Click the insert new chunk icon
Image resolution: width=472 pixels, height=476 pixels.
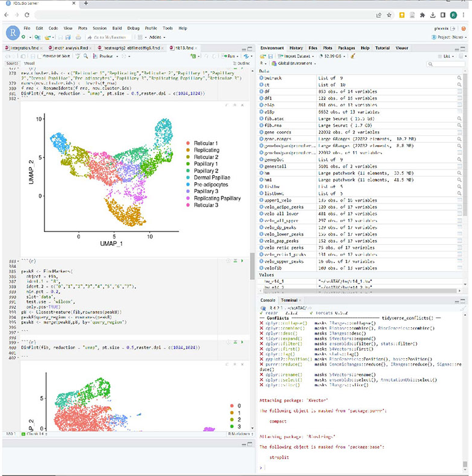[193, 56]
